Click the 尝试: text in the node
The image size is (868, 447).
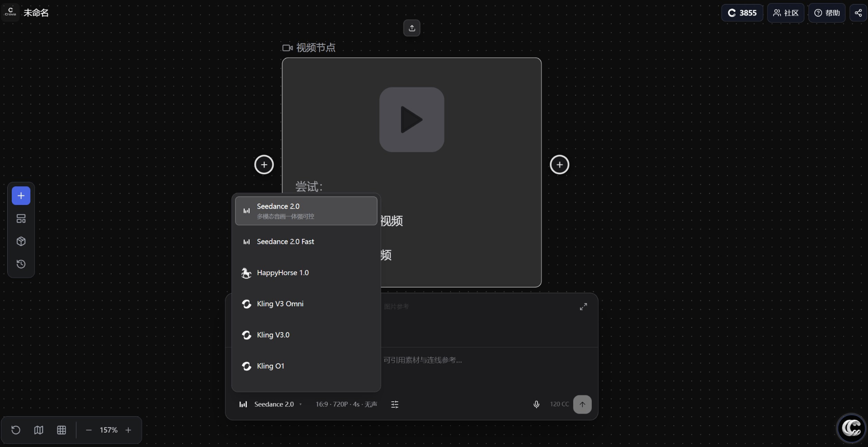click(309, 186)
